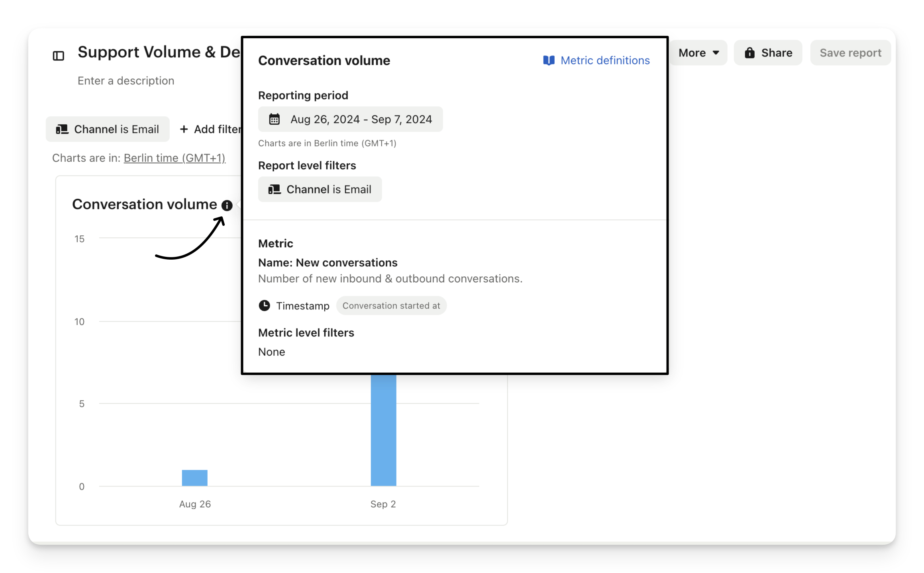Toggle the sidebar panel icon
924x573 pixels.
pos(58,56)
